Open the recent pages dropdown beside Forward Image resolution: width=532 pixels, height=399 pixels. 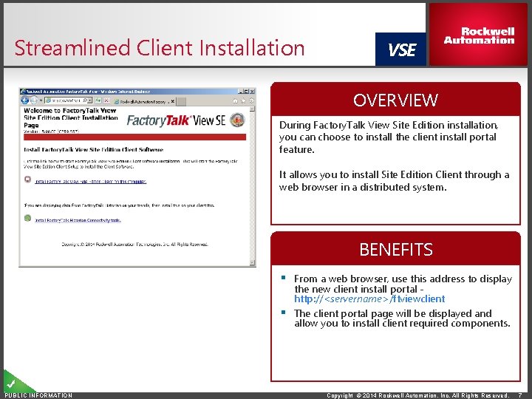coord(41,100)
